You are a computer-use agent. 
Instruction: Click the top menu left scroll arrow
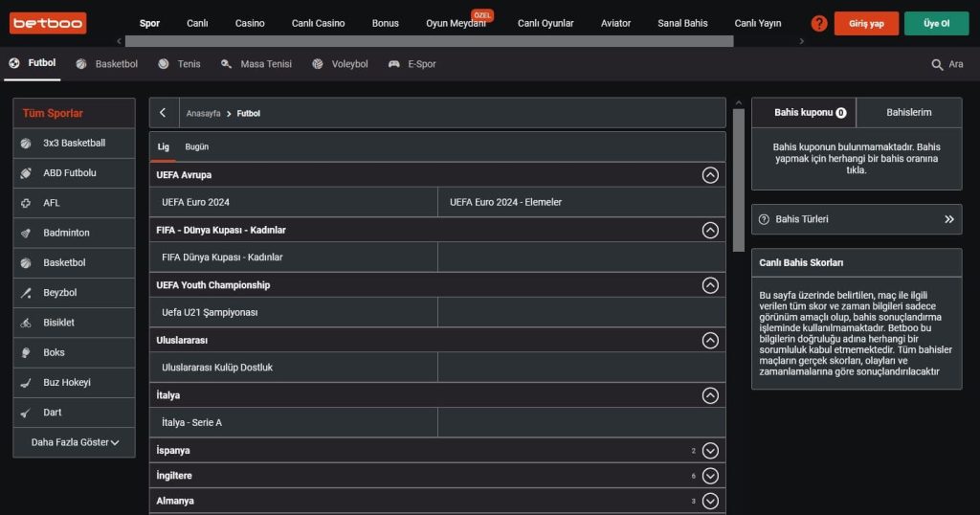[119, 41]
